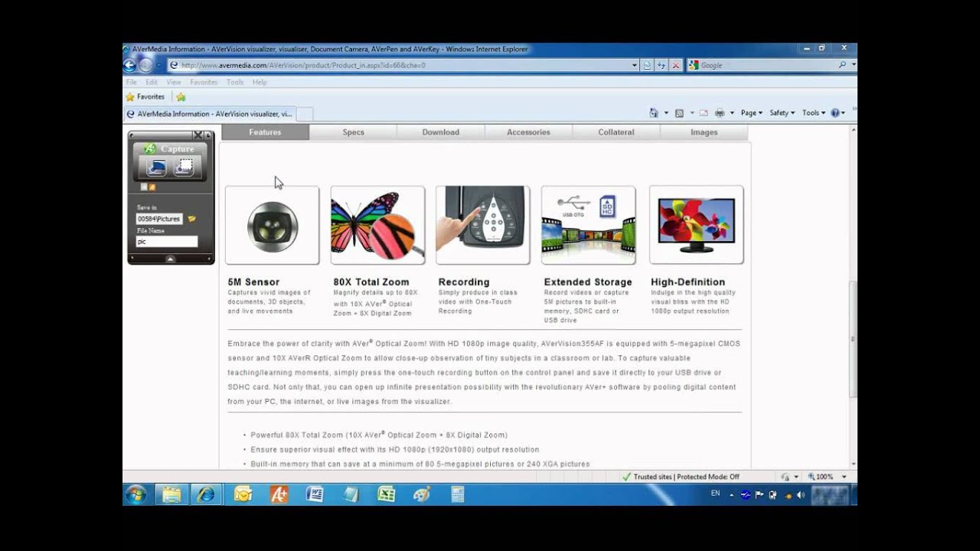
Task: Click the Compatibility View icon in address bar
Action: pyautogui.click(x=647, y=65)
